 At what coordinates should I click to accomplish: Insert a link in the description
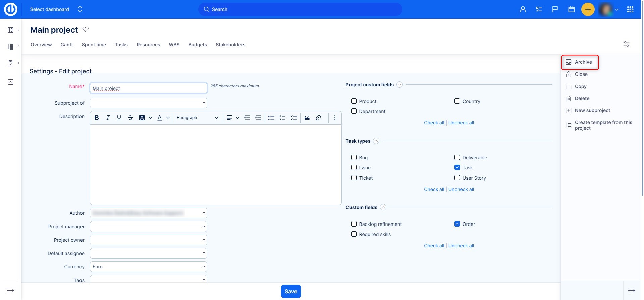pos(318,118)
